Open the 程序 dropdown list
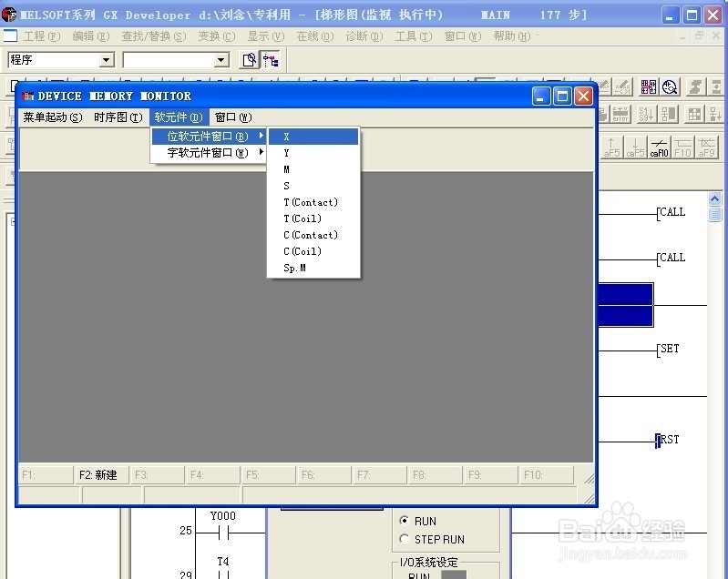 click(x=107, y=60)
